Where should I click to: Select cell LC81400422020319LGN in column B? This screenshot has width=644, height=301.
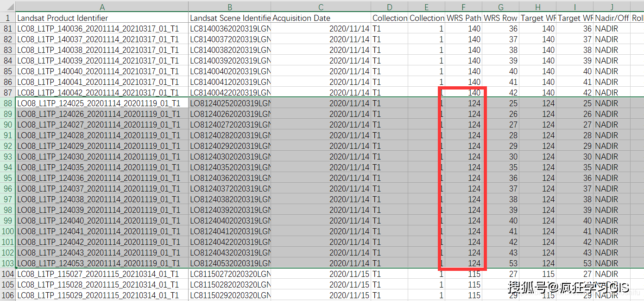(x=229, y=92)
